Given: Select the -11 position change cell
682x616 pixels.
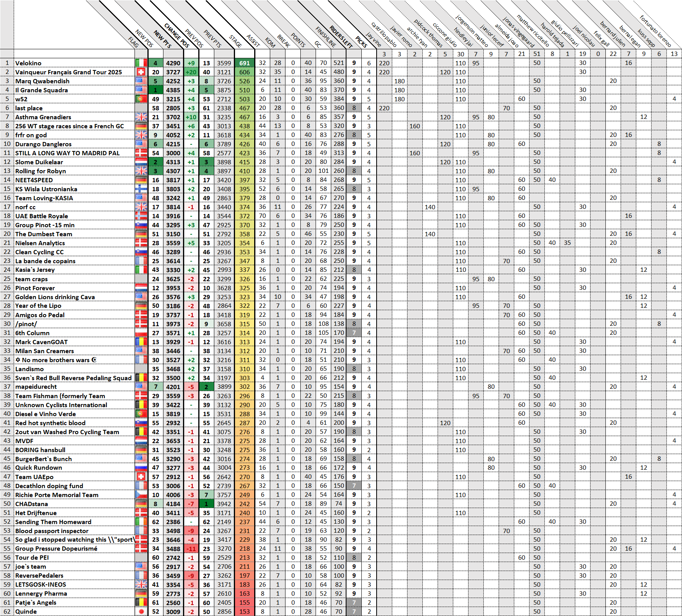Looking at the screenshot, I should [191, 549].
